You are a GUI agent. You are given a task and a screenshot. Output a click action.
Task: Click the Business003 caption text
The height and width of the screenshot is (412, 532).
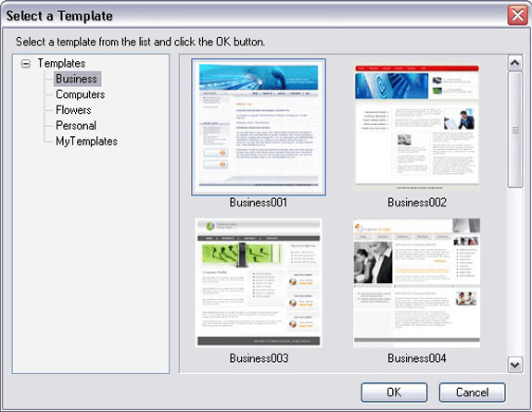pyautogui.click(x=259, y=358)
